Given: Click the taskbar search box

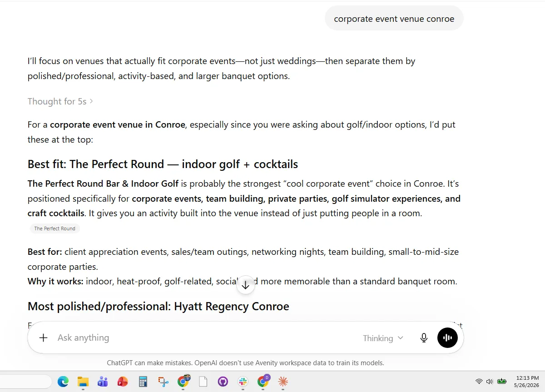Looking at the screenshot, I should [26, 382].
